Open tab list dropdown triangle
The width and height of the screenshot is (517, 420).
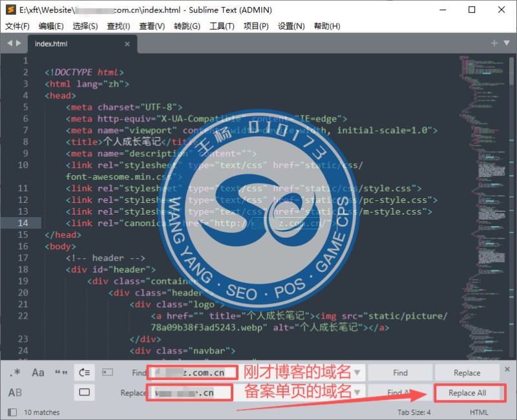tap(507, 43)
